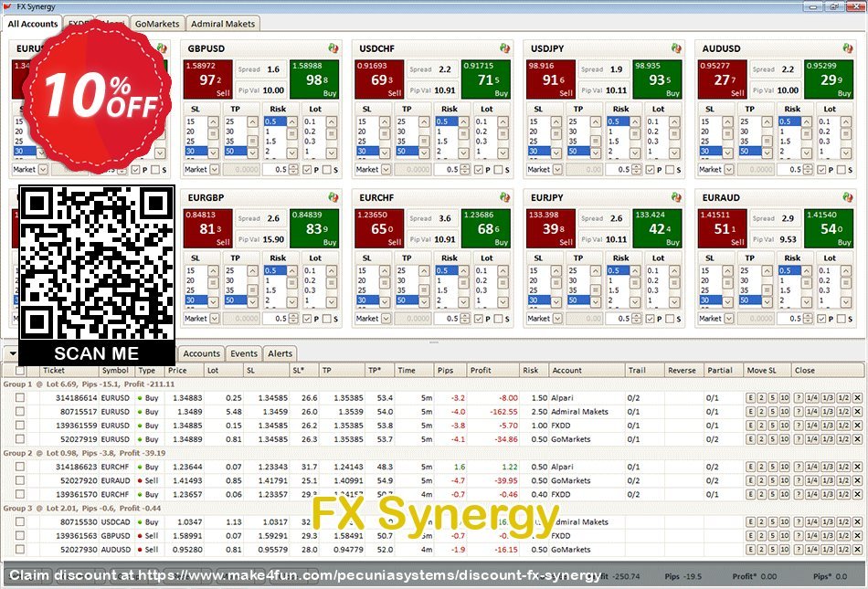Check the S checkbox in EURAUD panel
This screenshot has height=589, width=868.
[x=842, y=319]
